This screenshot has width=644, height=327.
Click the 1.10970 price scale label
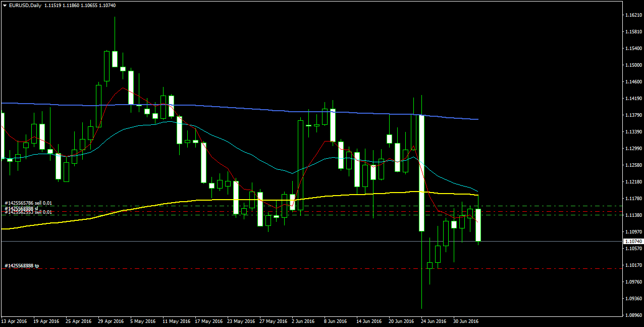tap(634, 232)
